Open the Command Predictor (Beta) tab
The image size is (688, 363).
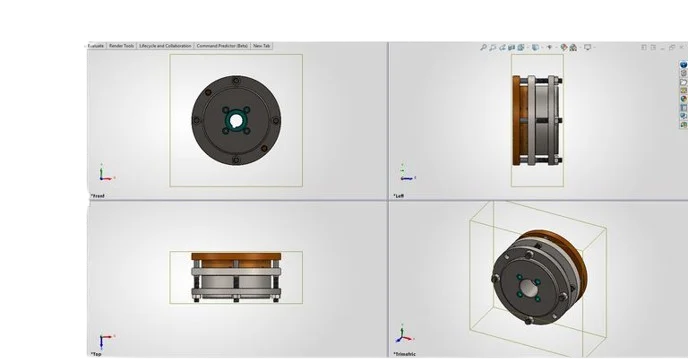pos(222,46)
